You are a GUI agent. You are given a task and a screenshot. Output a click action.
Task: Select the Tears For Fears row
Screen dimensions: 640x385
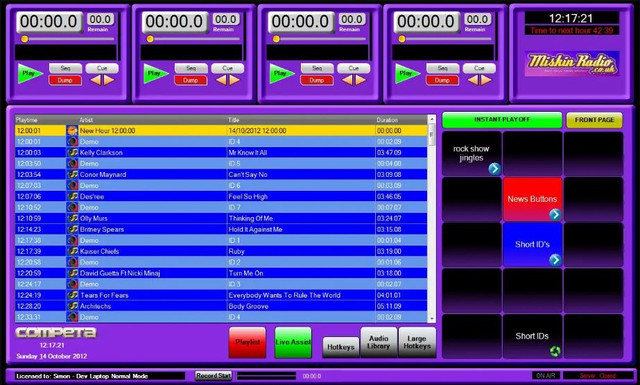pyautogui.click(x=221, y=295)
